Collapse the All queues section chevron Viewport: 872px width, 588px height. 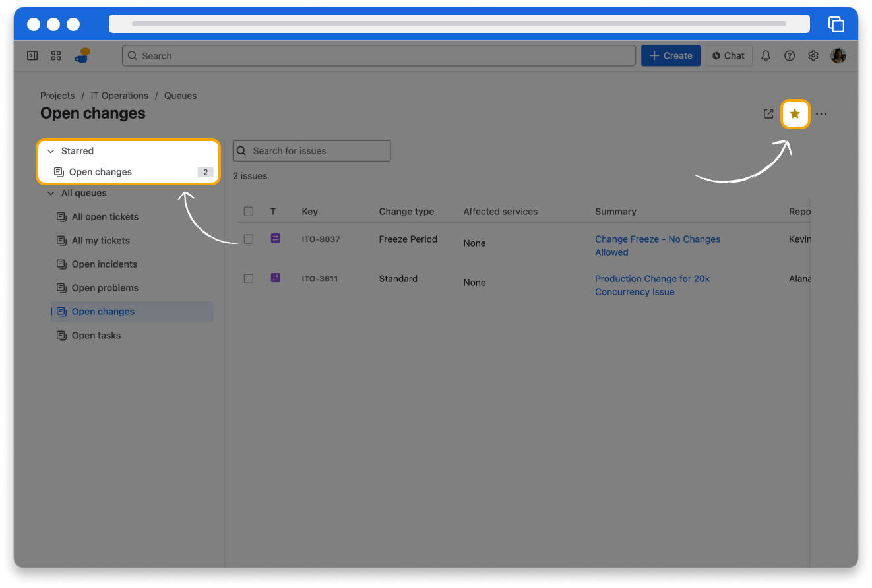pyautogui.click(x=51, y=193)
